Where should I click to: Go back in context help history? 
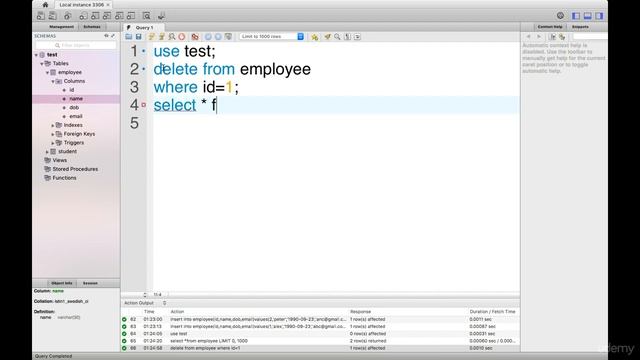click(529, 37)
